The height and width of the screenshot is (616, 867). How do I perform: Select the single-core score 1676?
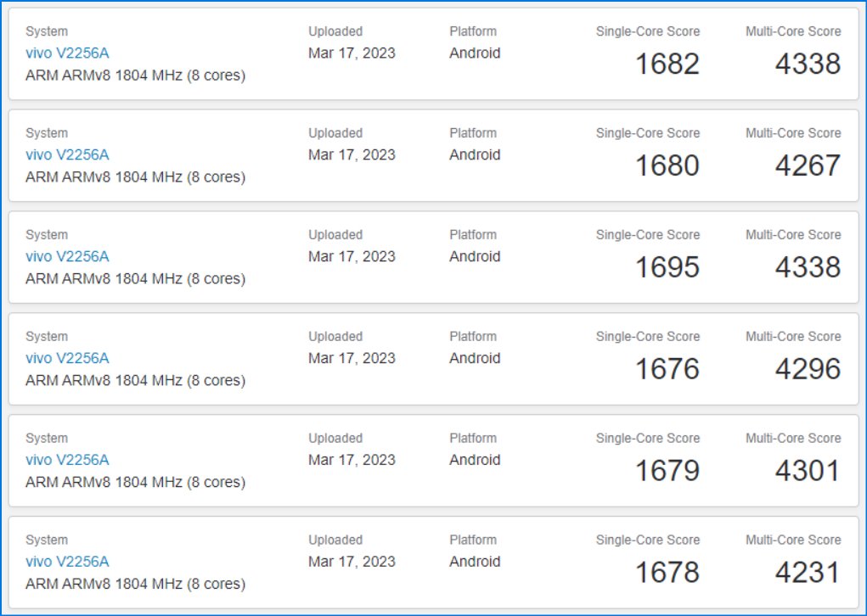click(667, 369)
